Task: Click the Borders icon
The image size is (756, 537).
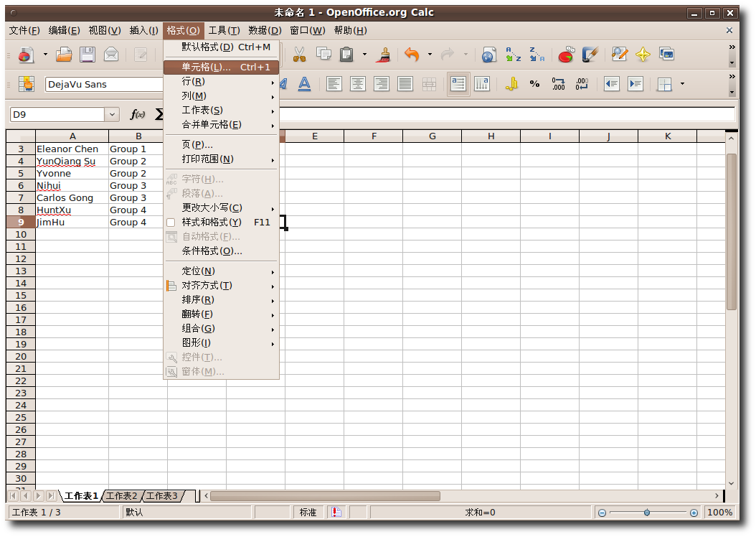Action: pos(664,84)
